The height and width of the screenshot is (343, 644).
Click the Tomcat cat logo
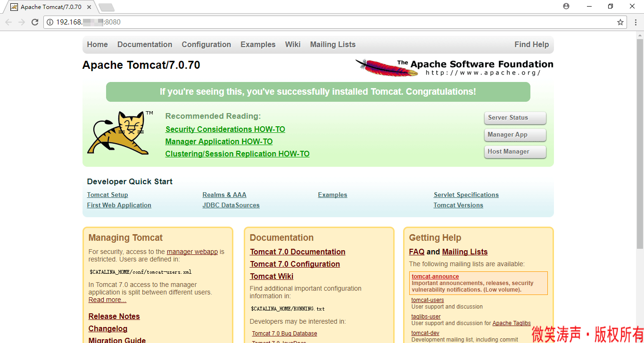point(121,133)
